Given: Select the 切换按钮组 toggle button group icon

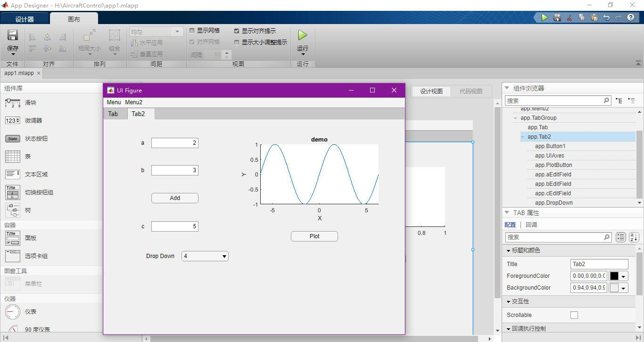Looking at the screenshot, I should coord(12,192).
